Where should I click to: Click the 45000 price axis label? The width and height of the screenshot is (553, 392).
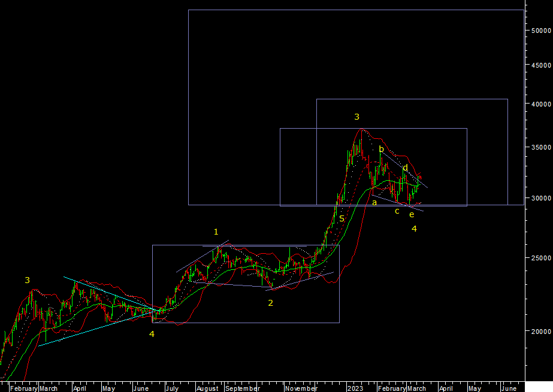[x=541, y=65]
